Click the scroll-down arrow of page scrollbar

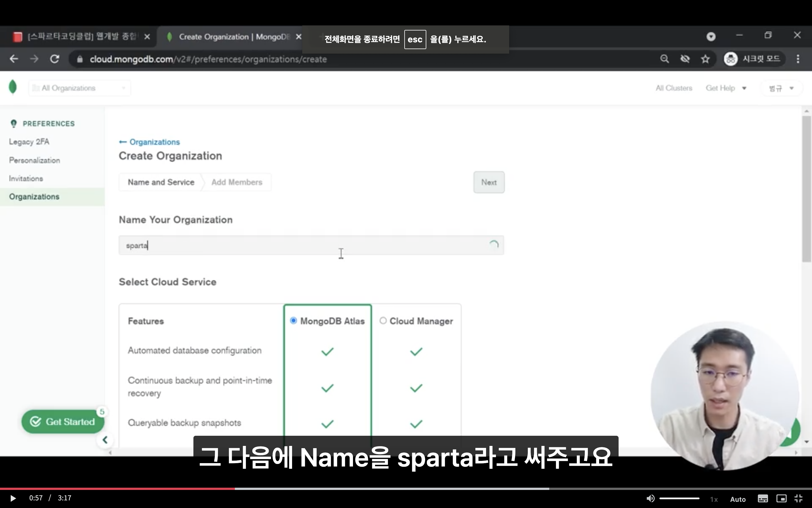coord(807,442)
